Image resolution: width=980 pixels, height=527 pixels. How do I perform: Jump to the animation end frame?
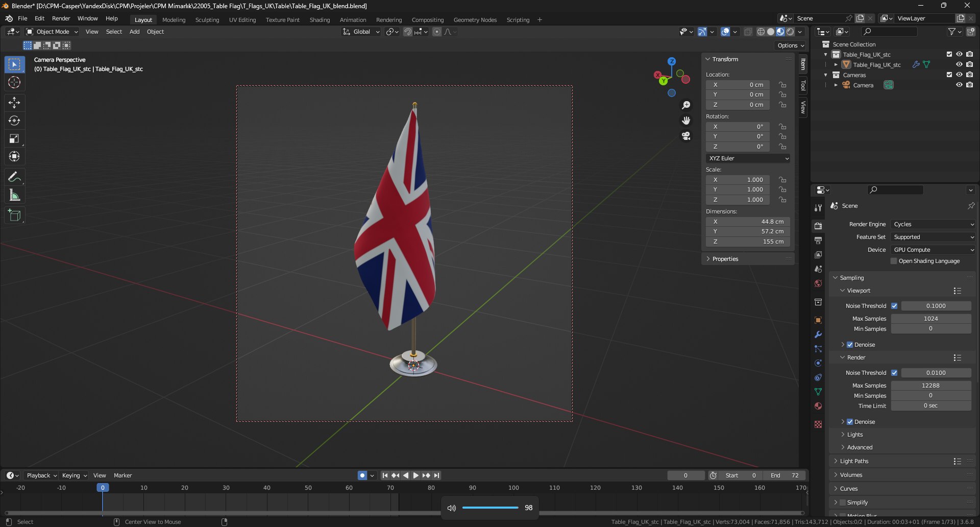click(436, 475)
